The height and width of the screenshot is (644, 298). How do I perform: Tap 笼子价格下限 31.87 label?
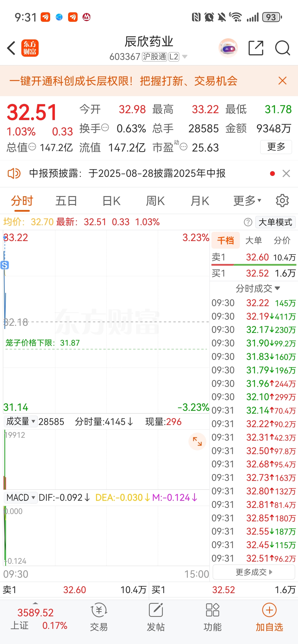pos(43,343)
